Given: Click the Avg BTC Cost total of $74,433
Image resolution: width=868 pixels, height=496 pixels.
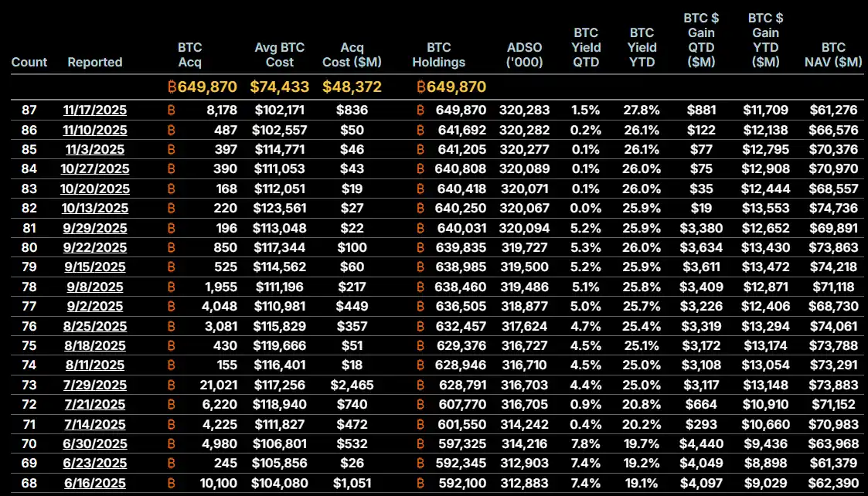Looking at the screenshot, I should (279, 87).
